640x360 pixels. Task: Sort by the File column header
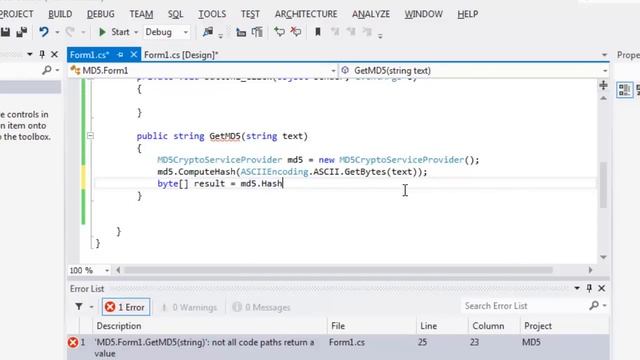[371, 326]
